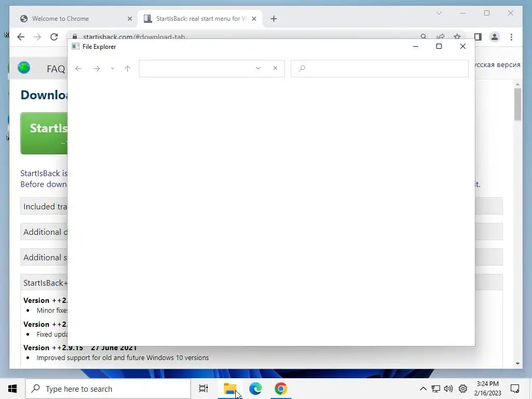Open FAQ on StartIsBack page
532x399 pixels.
[x=56, y=69]
